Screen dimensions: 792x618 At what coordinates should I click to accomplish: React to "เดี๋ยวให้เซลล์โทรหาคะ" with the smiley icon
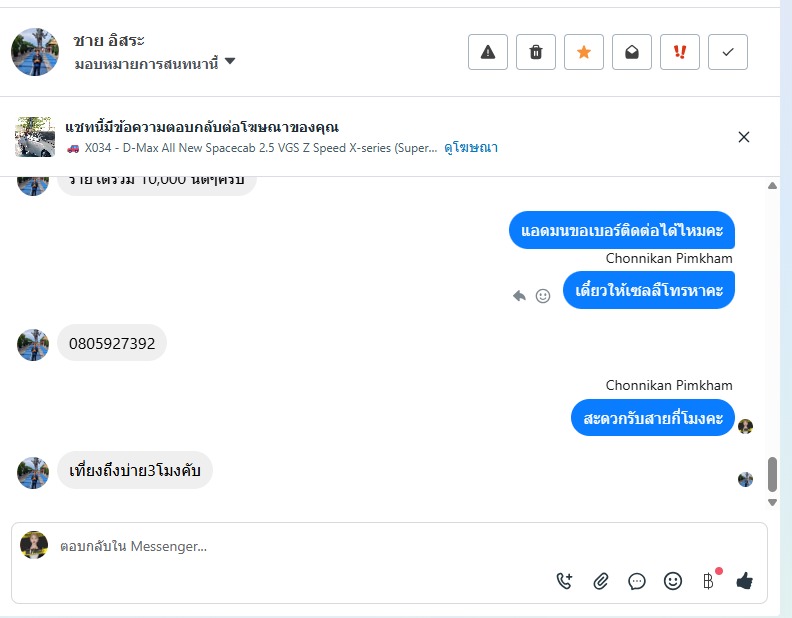[x=543, y=296]
